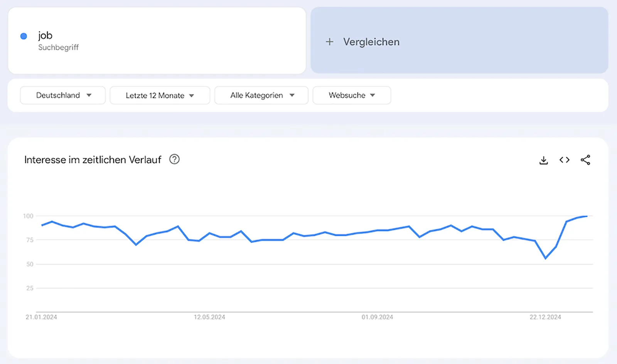Click the blue dot beside job
This screenshot has height=364, width=617.
pos(24,36)
